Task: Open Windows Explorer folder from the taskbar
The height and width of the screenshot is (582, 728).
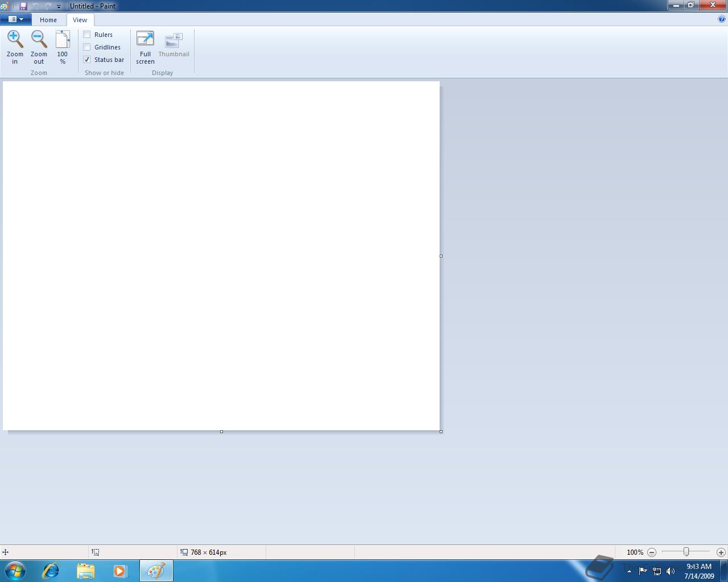Action: click(86, 571)
